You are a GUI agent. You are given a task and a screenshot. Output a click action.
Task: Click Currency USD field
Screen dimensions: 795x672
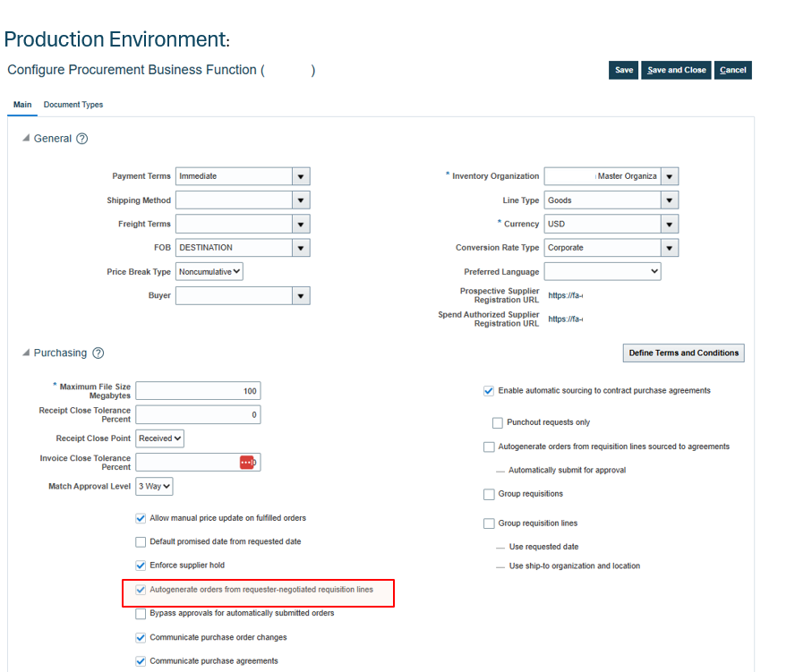click(603, 224)
